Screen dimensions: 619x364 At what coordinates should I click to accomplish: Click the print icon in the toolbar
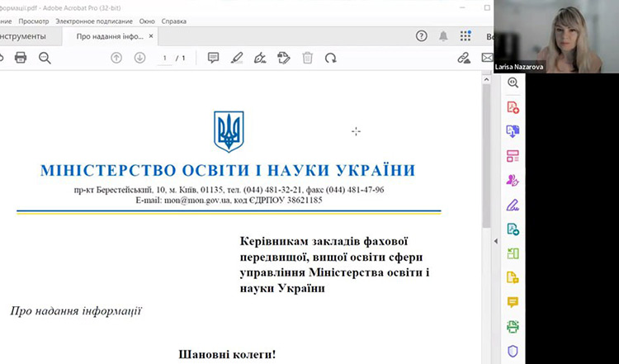click(x=21, y=58)
